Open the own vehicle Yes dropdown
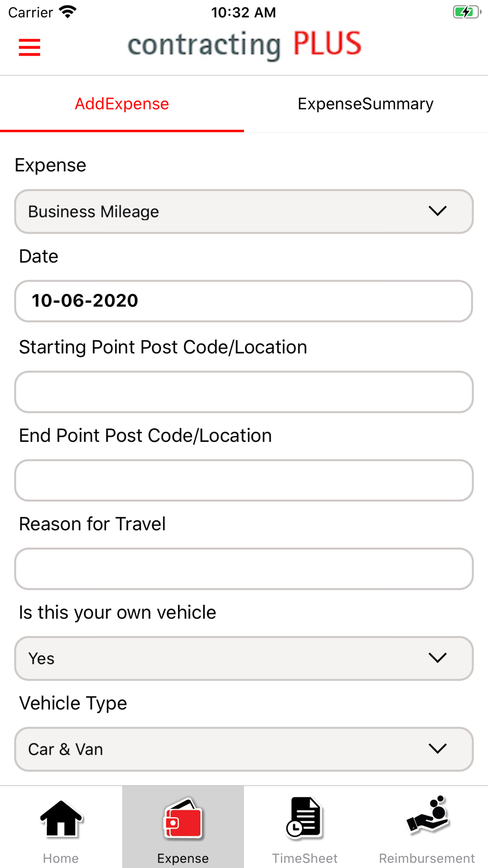This screenshot has width=488, height=868. point(244,658)
